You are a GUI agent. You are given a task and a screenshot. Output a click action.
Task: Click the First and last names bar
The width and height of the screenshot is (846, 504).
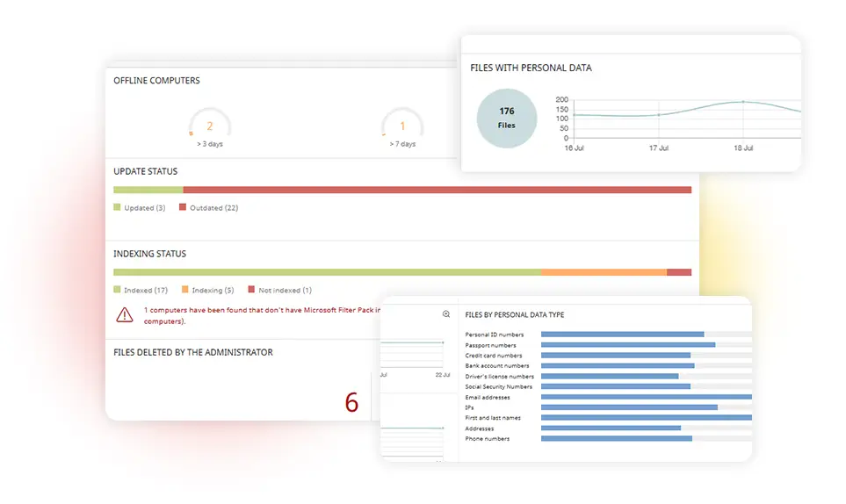(x=647, y=418)
